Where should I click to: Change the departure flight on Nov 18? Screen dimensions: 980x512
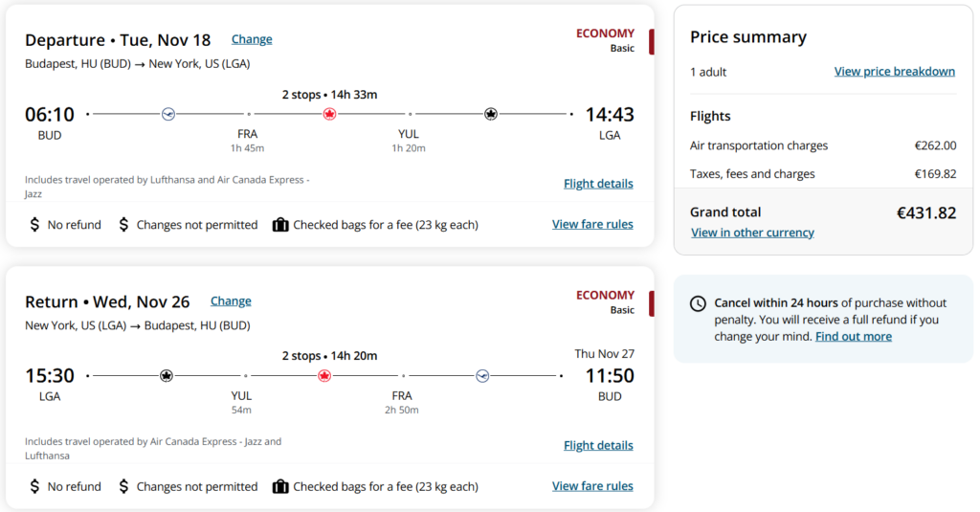[252, 39]
